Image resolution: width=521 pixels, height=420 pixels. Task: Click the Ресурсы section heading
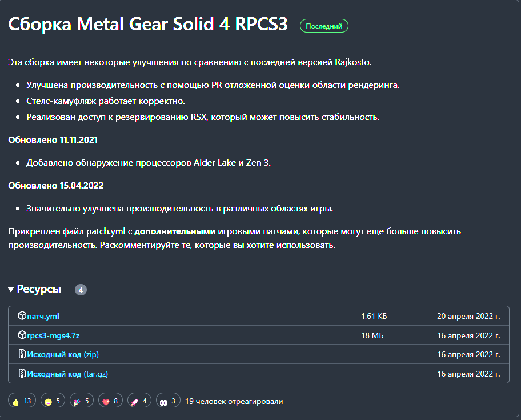39,290
